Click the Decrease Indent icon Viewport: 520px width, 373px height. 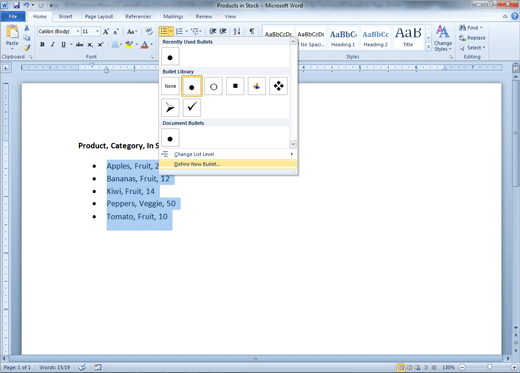213,32
